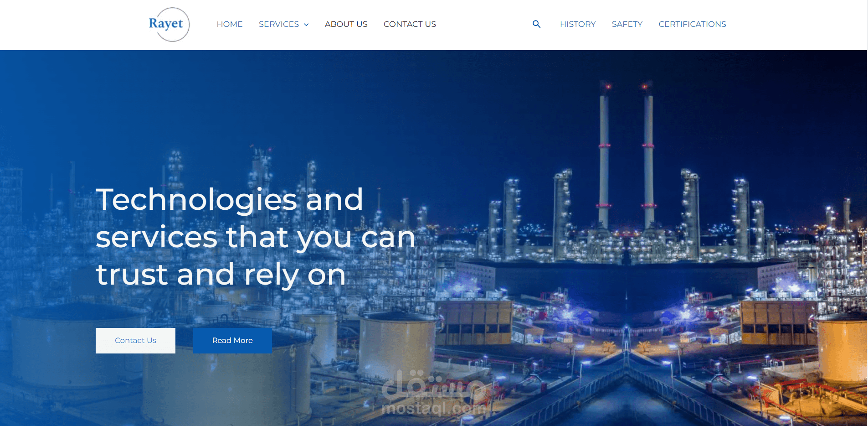Go to the HOME menu item
868x426 pixels.
230,24
